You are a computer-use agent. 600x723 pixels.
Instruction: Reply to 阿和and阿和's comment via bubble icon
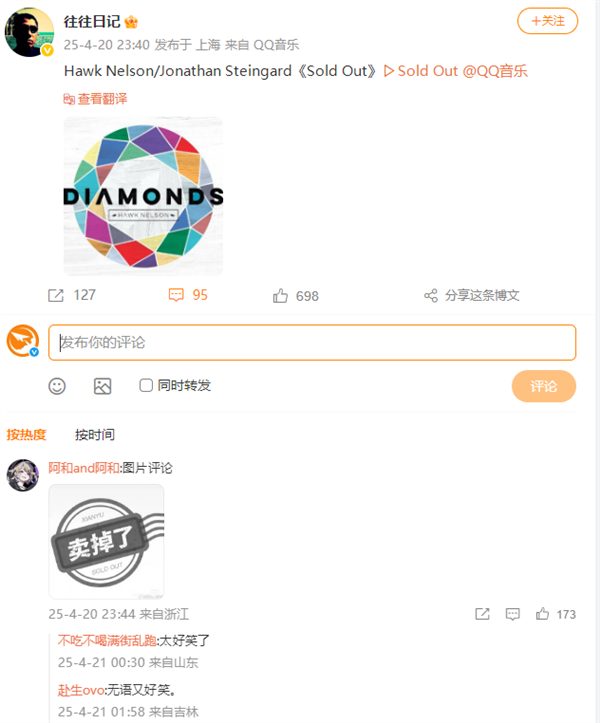512,614
